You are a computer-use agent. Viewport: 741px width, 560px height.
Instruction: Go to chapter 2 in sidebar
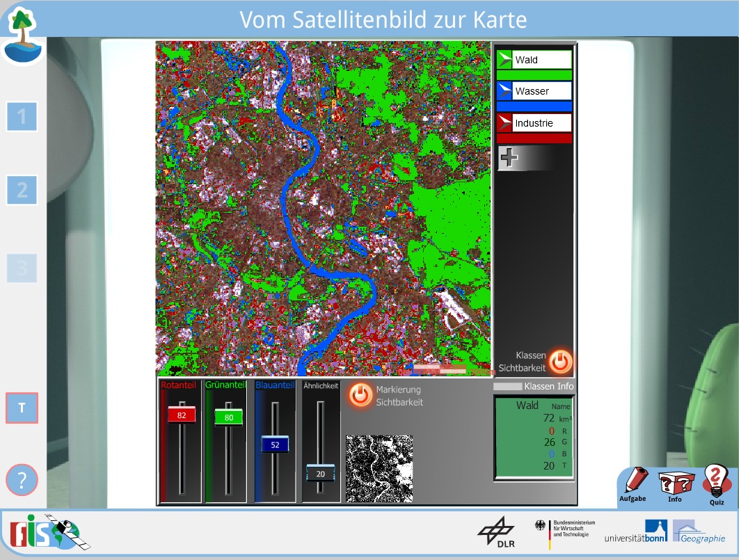tap(22, 189)
